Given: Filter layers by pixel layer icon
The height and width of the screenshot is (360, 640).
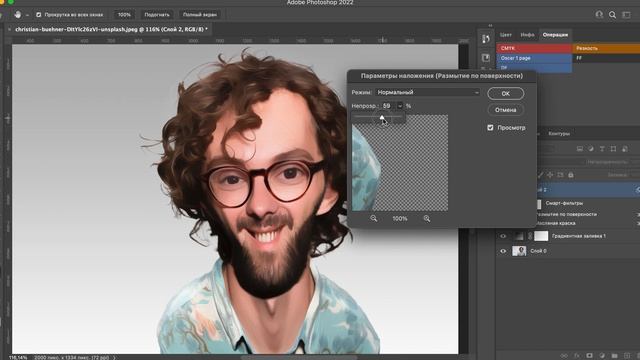Looking at the screenshot, I should coord(580,149).
